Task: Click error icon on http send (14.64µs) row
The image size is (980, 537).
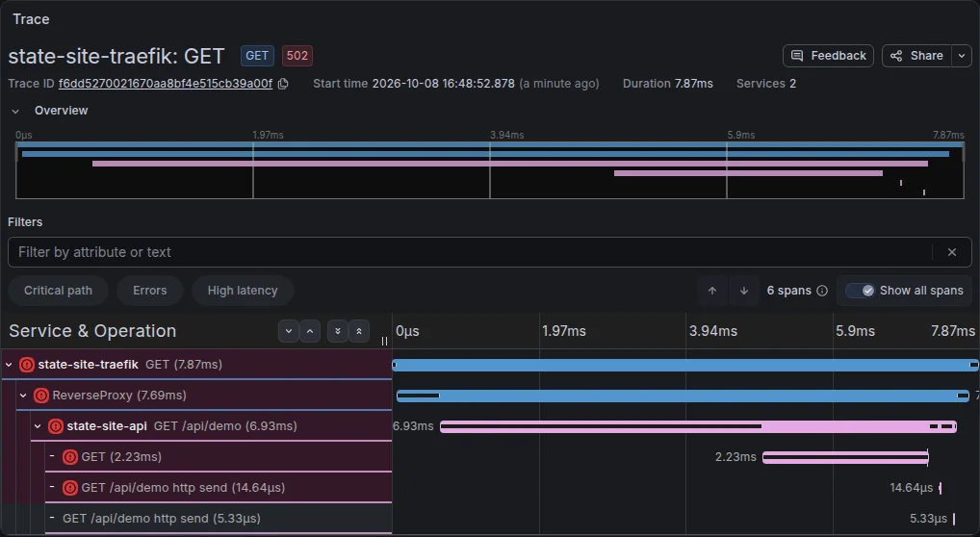Action: [70, 488]
